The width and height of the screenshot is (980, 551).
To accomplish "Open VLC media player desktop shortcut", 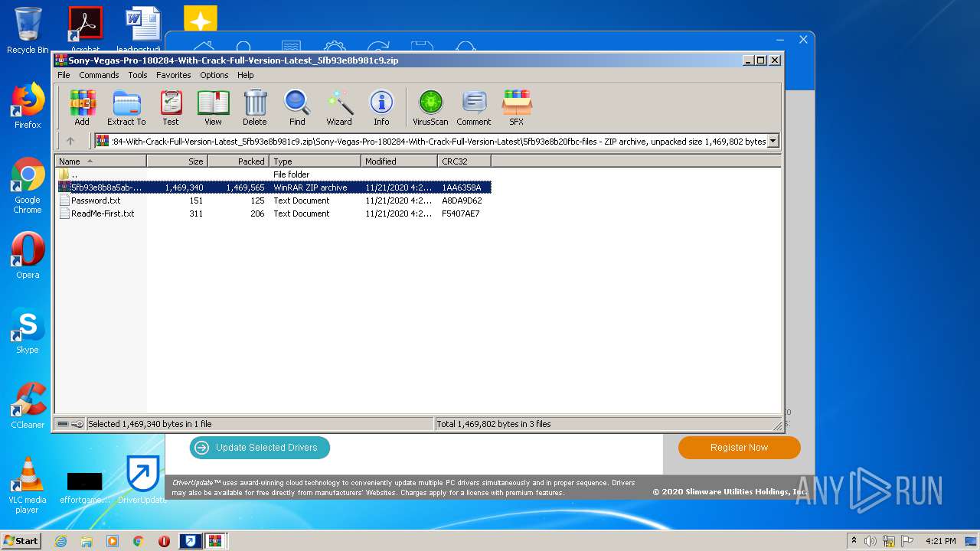I will click(x=28, y=486).
